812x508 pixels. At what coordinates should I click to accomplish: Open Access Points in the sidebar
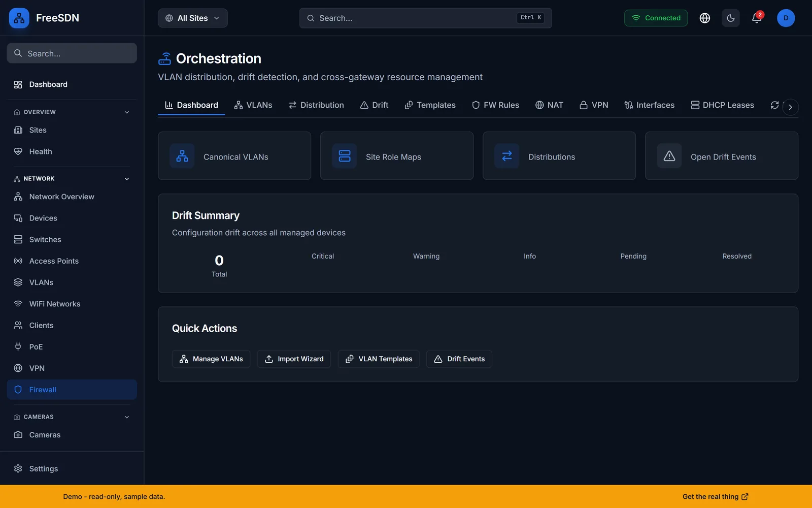(72, 261)
